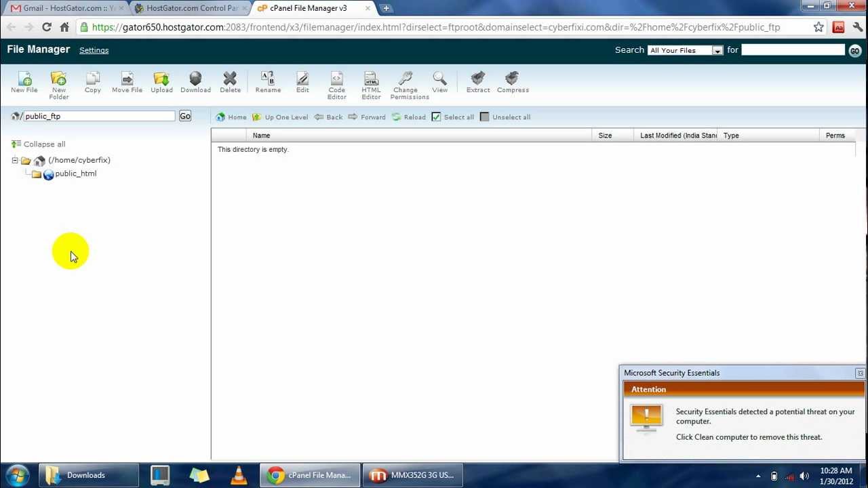Click the volume icon in tray
868x488 pixels.
click(804, 476)
